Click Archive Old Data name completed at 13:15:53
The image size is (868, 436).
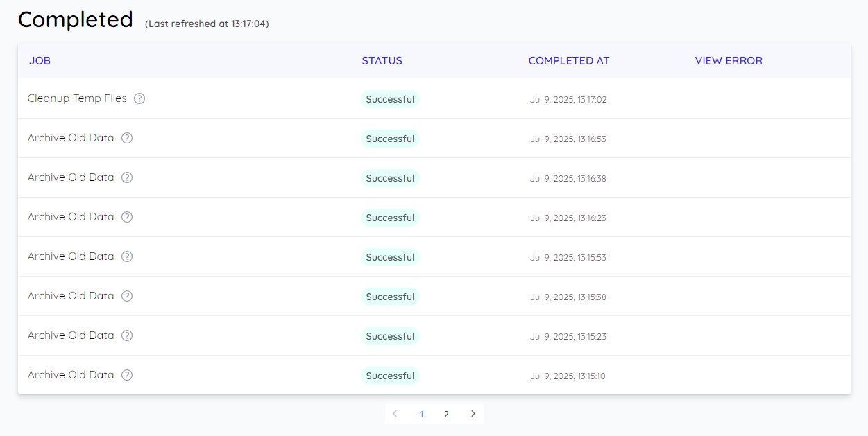click(71, 256)
